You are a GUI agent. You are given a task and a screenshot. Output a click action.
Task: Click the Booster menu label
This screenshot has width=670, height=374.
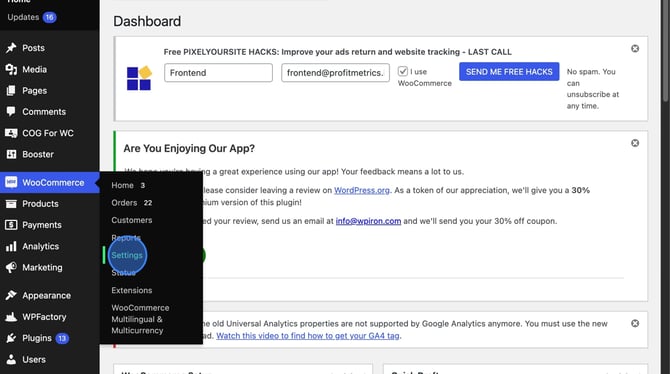pyautogui.click(x=38, y=154)
